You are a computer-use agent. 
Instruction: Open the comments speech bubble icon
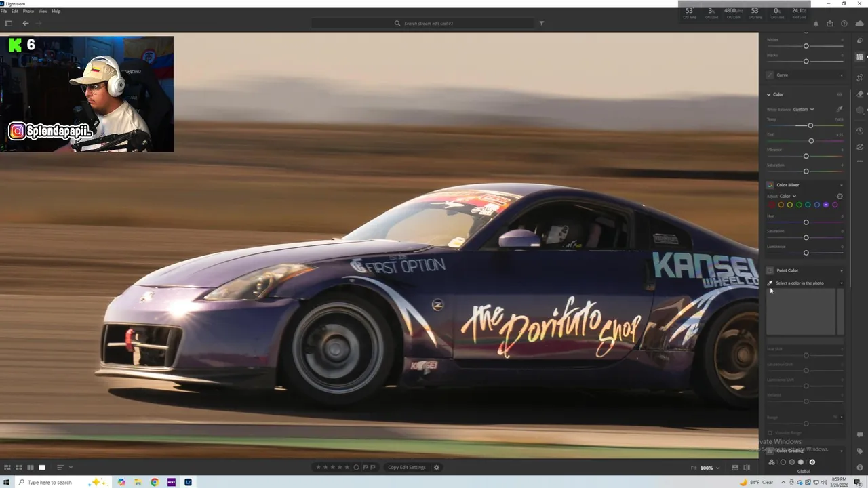pyautogui.click(x=859, y=435)
